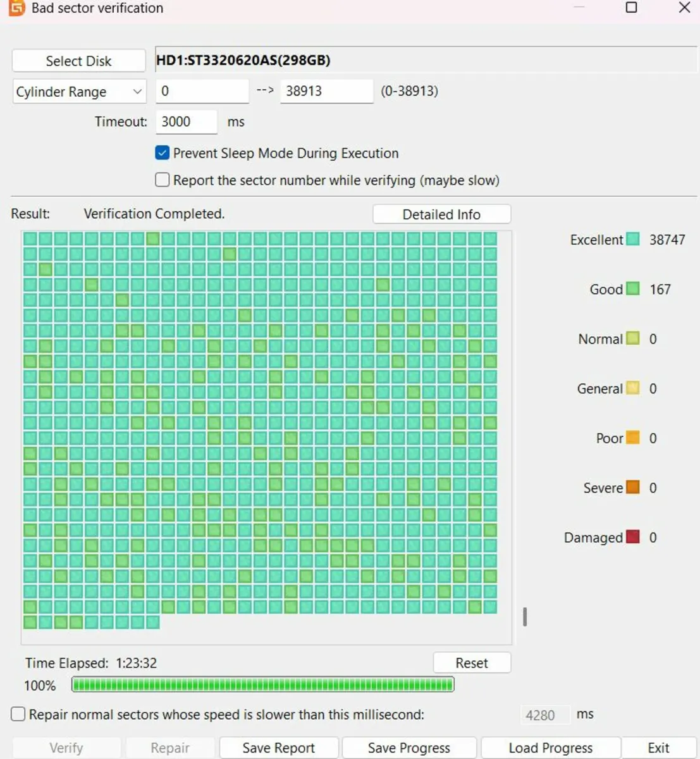Disable Prevent Sleep Mode During Execution

(x=163, y=153)
